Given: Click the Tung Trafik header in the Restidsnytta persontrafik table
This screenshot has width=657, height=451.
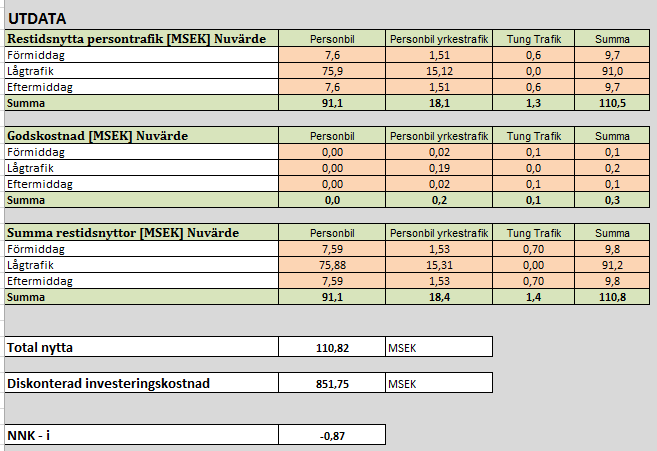Looking at the screenshot, I should (533, 39).
